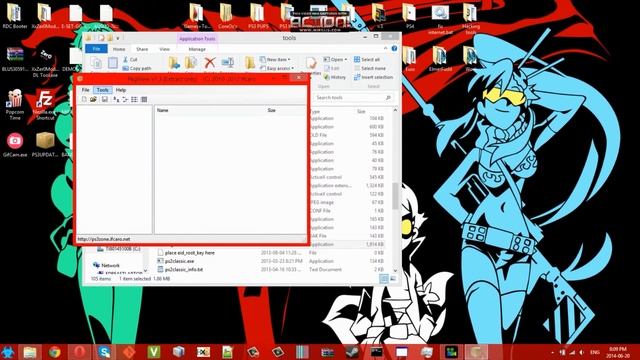
Task: Open Steam from the taskbar
Action: coord(352,352)
